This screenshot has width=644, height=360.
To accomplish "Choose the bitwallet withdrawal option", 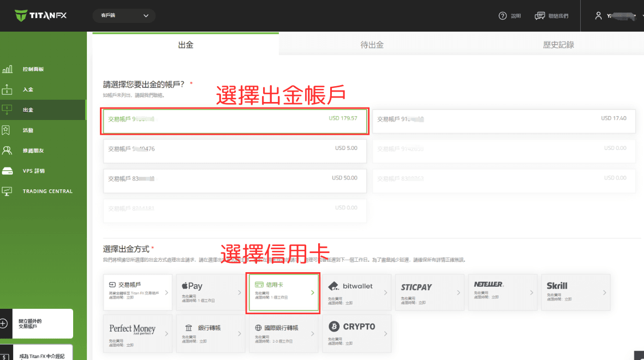I will coord(357,293).
